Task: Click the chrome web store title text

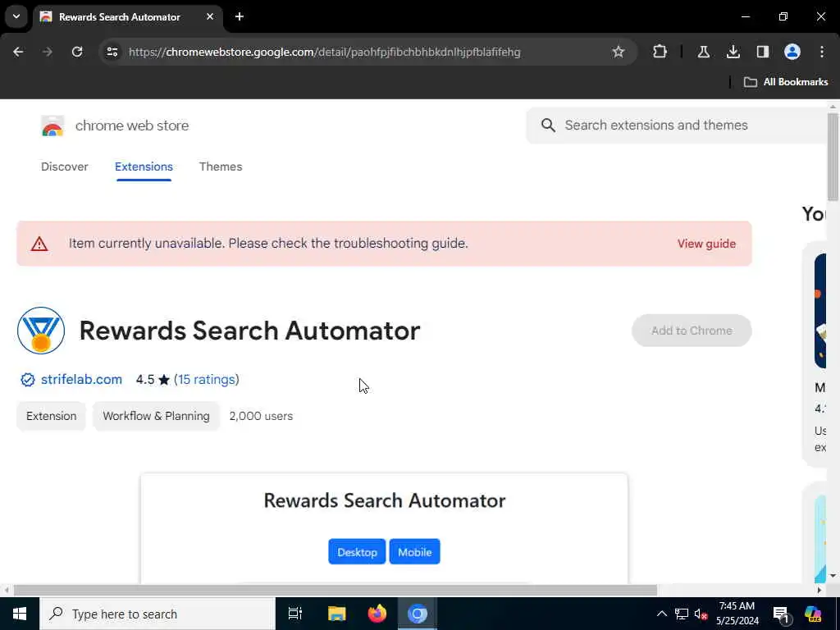Action: coord(132,126)
